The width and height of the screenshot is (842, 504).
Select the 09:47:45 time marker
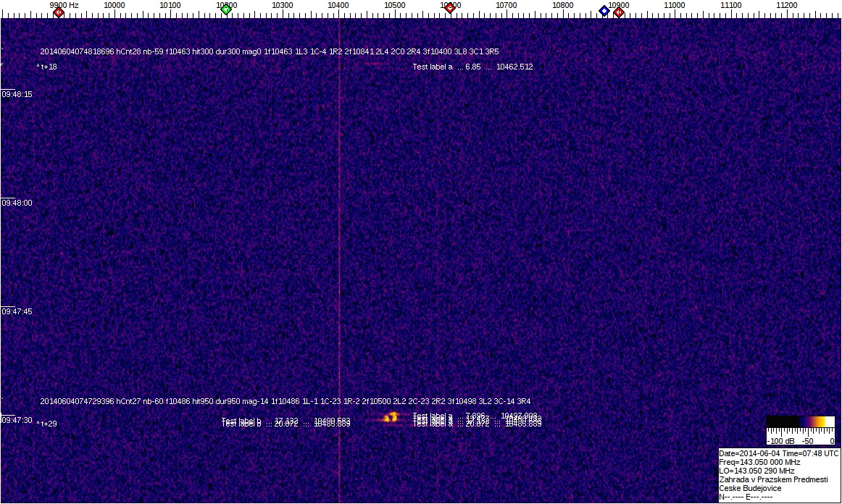click(17, 311)
